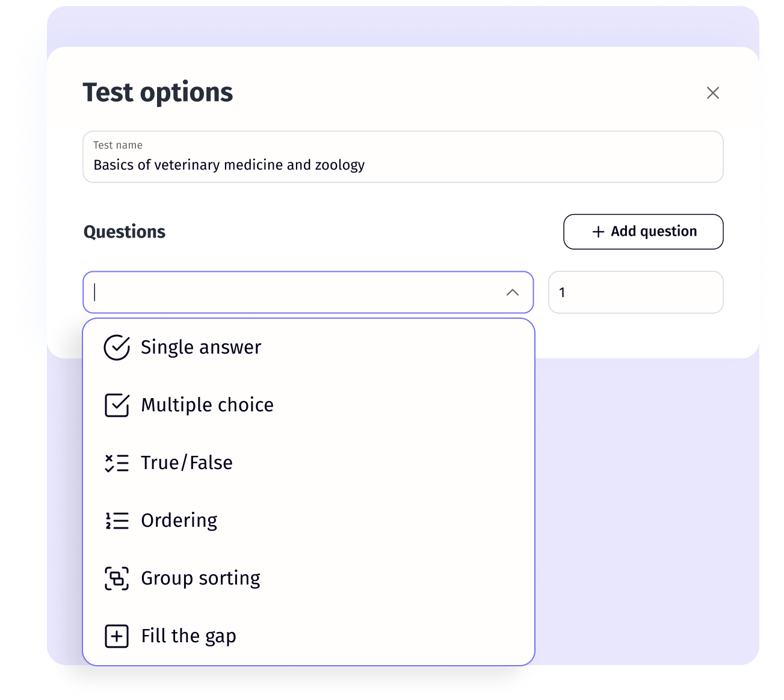
Task: Select the Group sorting icon
Action: click(117, 578)
